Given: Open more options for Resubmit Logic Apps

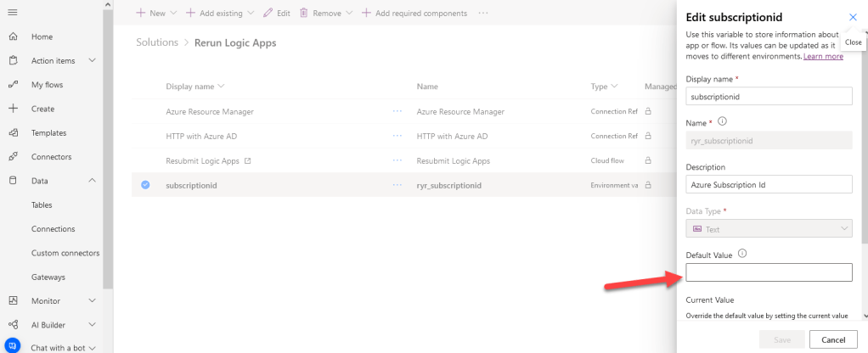Looking at the screenshot, I should click(x=397, y=160).
